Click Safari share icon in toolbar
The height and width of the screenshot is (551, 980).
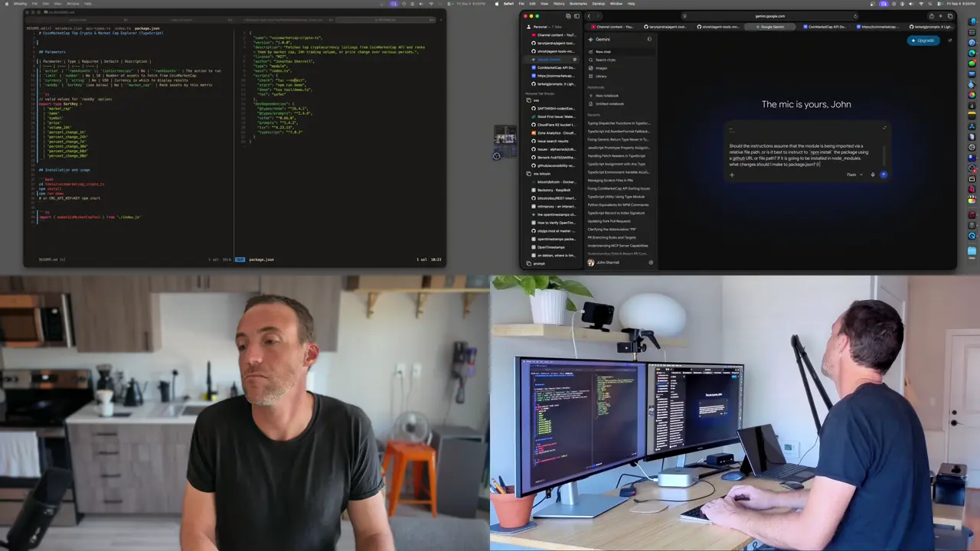[931, 16]
